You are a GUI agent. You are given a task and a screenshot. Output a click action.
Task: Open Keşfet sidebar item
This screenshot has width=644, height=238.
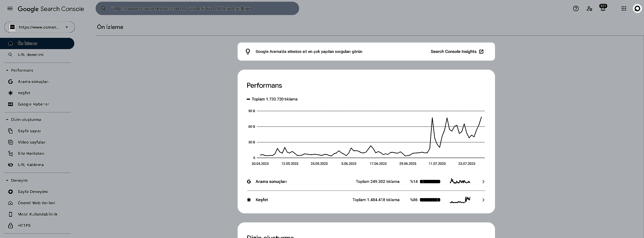pos(37,93)
